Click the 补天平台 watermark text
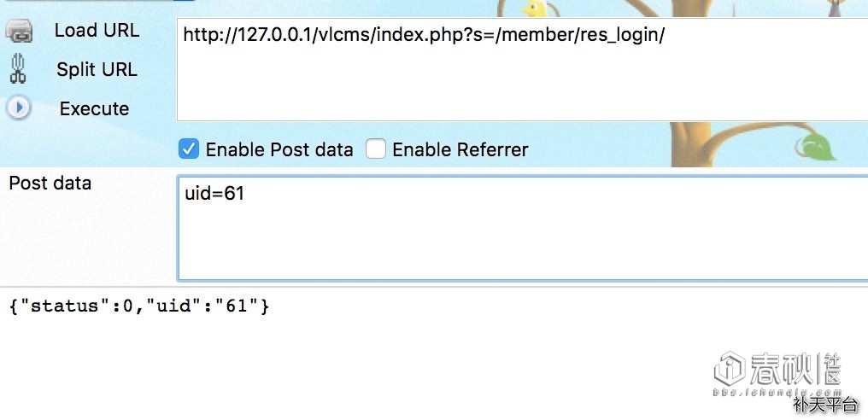The image size is (868, 420). 824,405
